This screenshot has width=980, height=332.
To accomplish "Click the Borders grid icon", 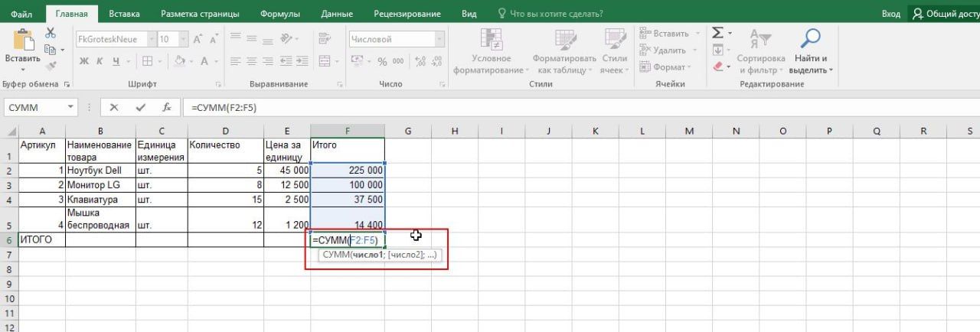I will pos(148,61).
